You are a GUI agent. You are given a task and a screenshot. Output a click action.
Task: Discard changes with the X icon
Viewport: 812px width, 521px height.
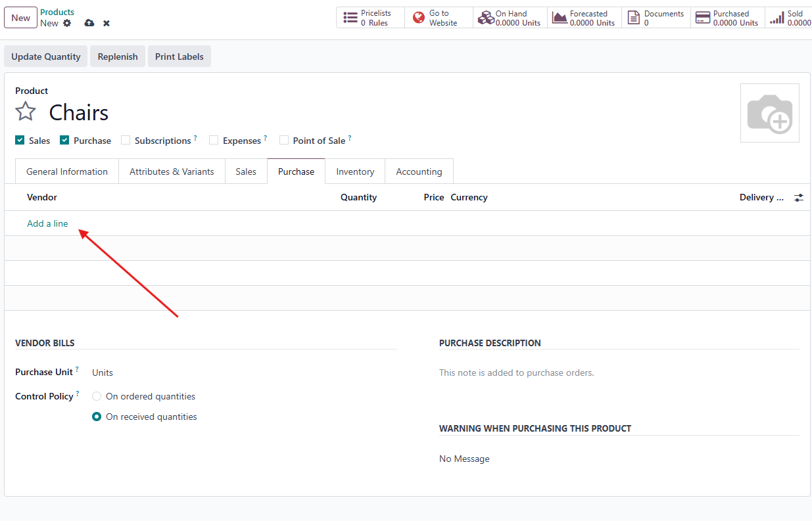pyautogui.click(x=107, y=23)
